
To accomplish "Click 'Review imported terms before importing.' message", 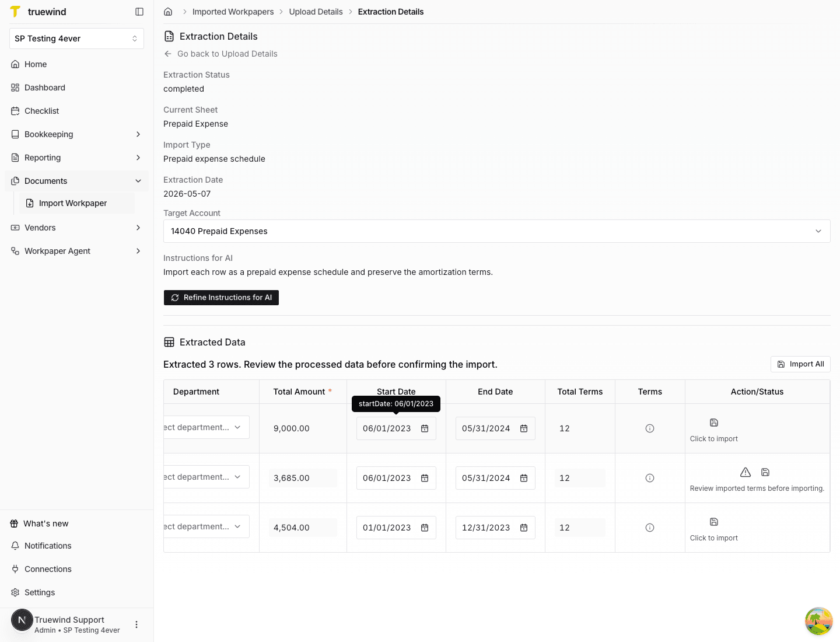I will [x=757, y=489].
